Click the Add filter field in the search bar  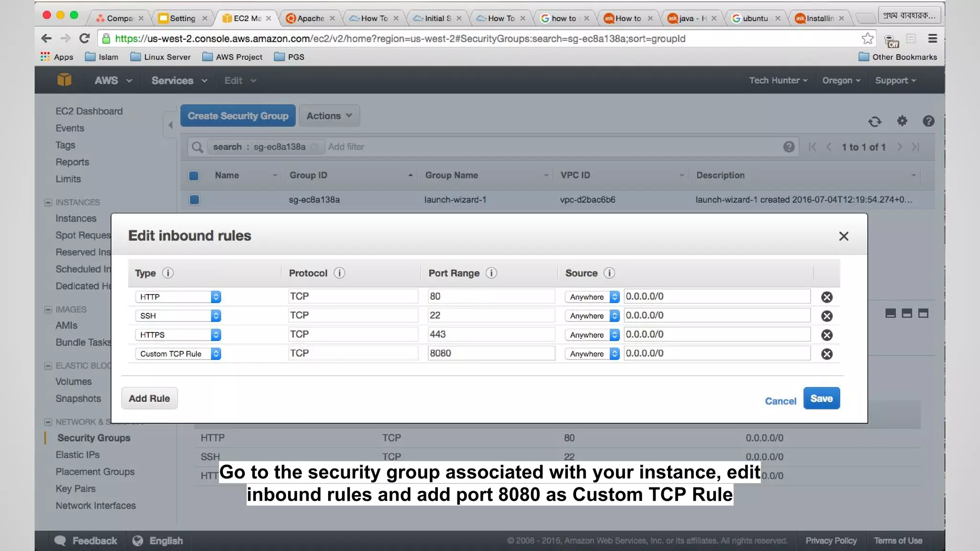(346, 147)
